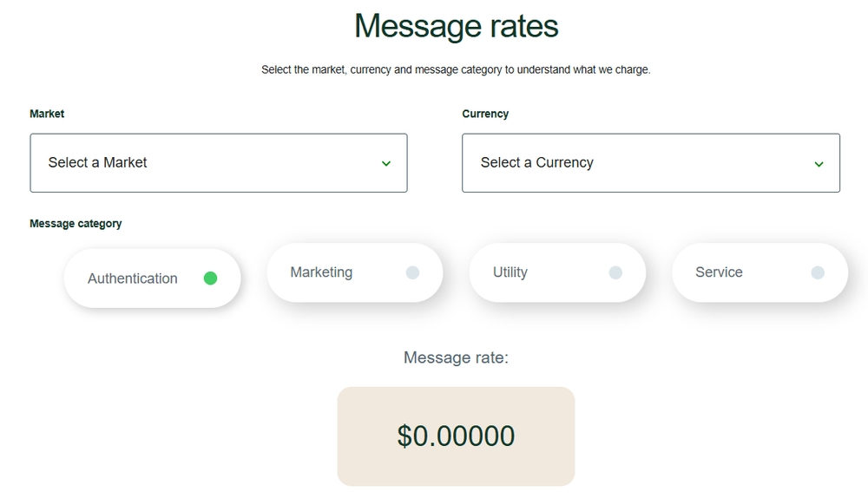Pick the Service message category
The height and width of the screenshot is (498, 868).
719,272
